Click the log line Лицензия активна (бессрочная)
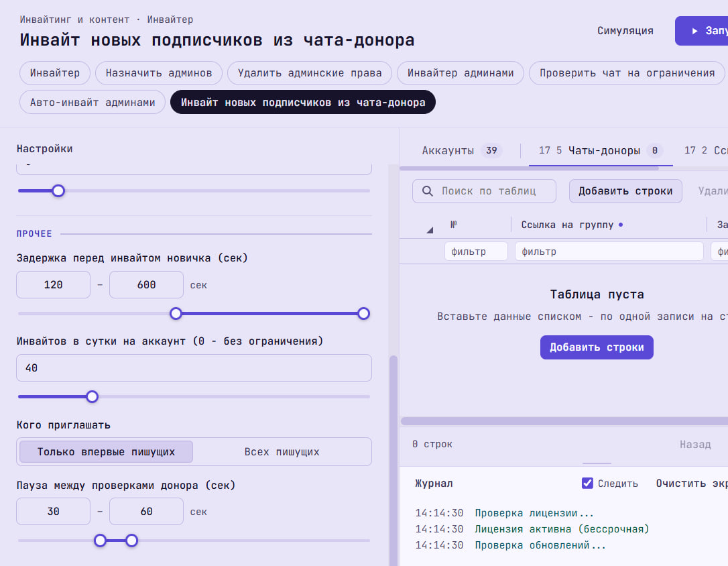The height and width of the screenshot is (566, 728). point(562,529)
